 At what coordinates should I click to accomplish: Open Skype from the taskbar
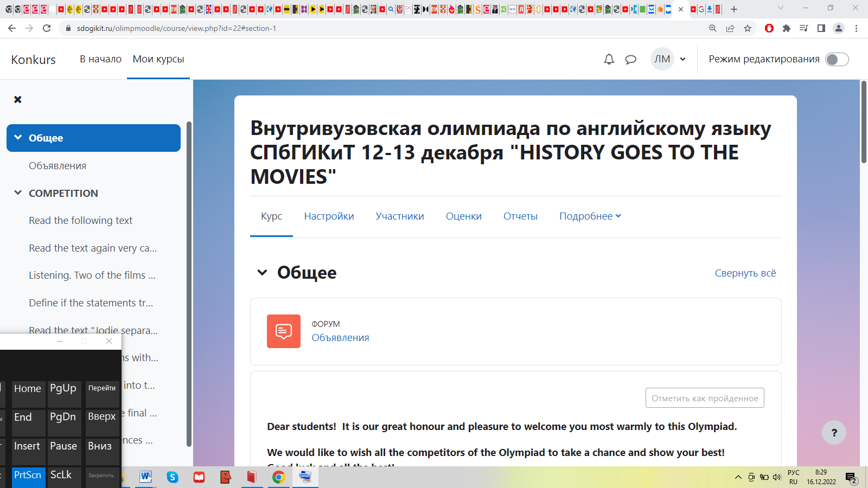point(173,477)
